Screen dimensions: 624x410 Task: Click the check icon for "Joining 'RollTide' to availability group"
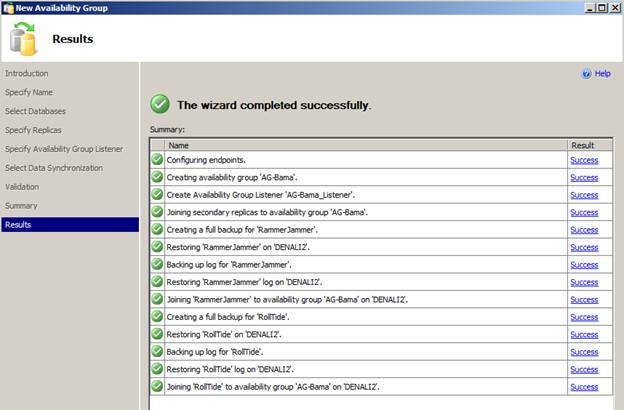pyautogui.click(x=157, y=386)
